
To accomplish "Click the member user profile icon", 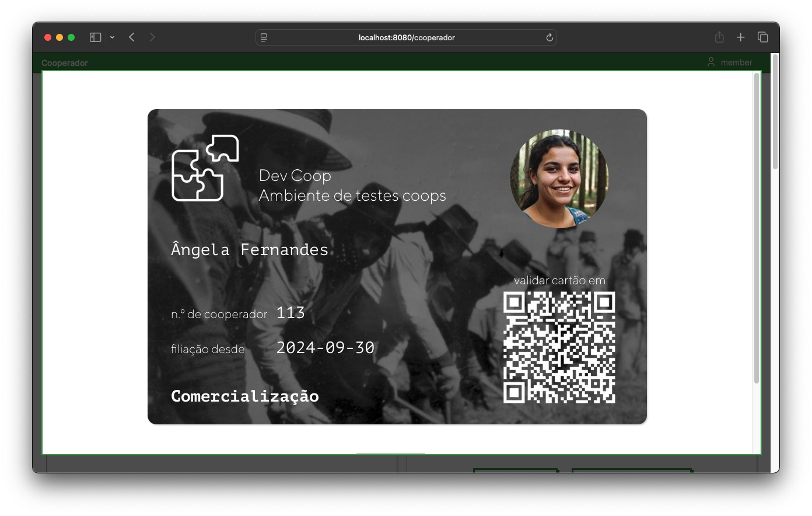I will point(711,62).
